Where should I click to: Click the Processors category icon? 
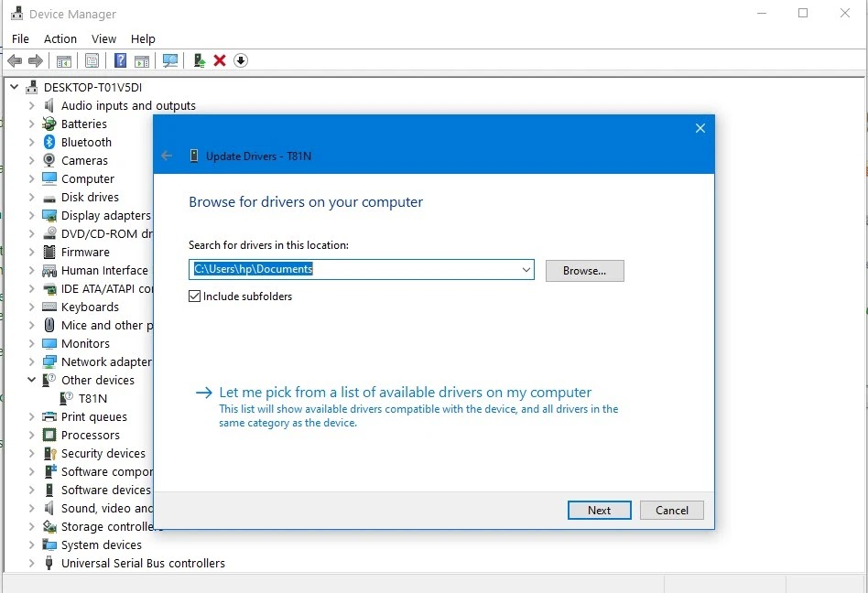coord(49,435)
